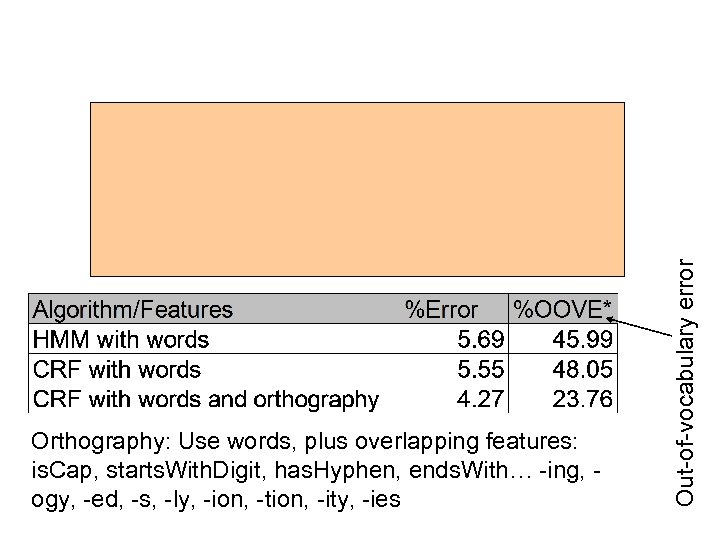
Task: Click the rotated Out-of-vocabulary error label
Action: click(x=685, y=382)
